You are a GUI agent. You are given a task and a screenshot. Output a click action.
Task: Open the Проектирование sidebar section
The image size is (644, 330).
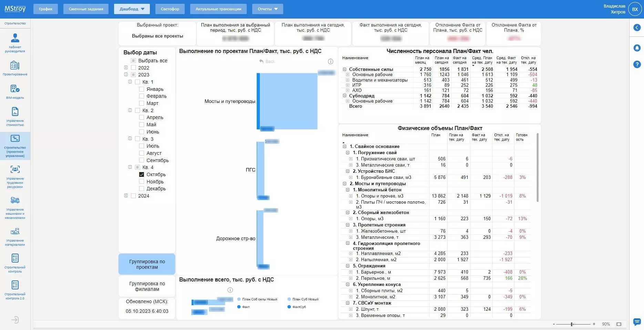(15, 65)
